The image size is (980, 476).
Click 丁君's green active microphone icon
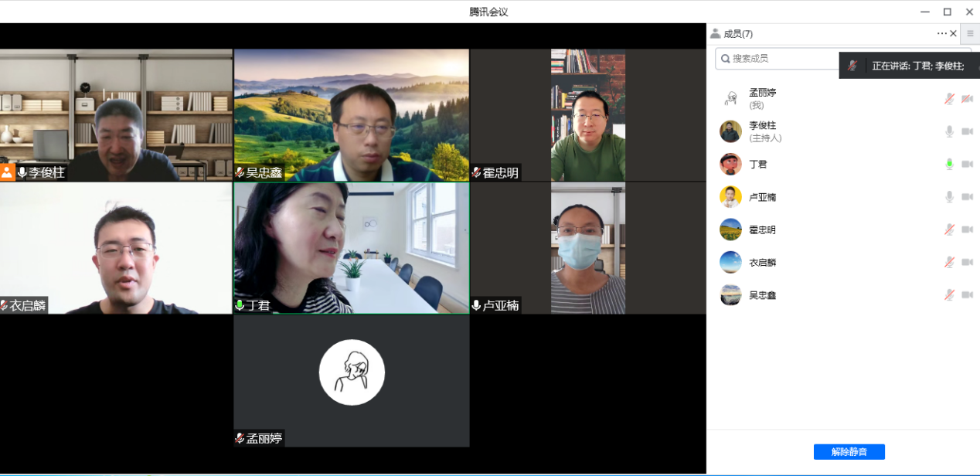[x=949, y=164]
